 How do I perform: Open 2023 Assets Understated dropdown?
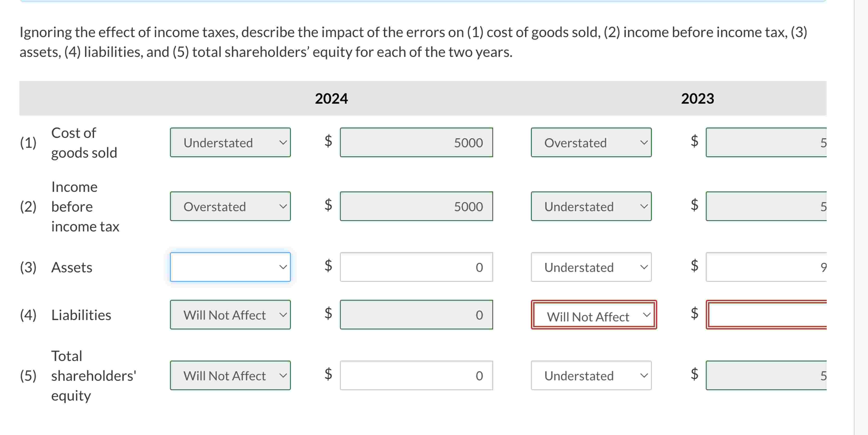point(591,267)
